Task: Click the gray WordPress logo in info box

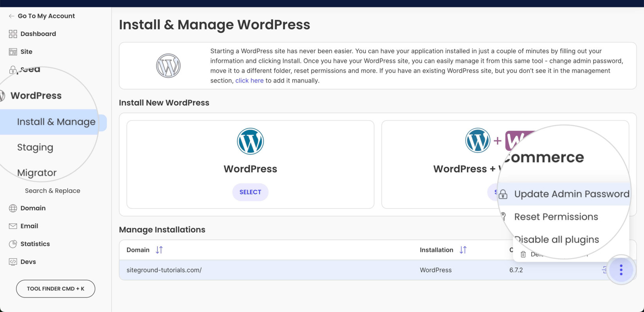Action: 168,66
